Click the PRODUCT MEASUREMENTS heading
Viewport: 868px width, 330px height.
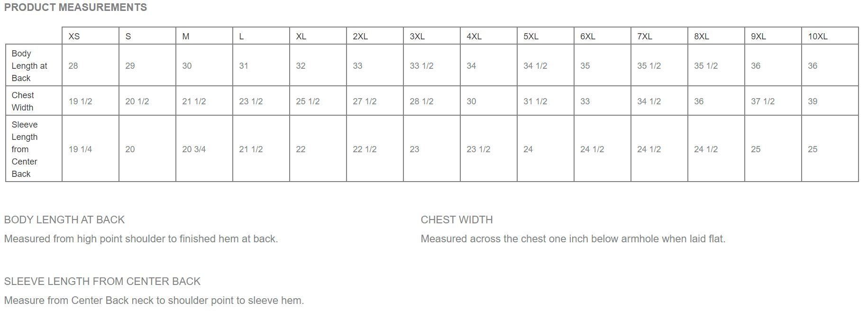click(75, 8)
